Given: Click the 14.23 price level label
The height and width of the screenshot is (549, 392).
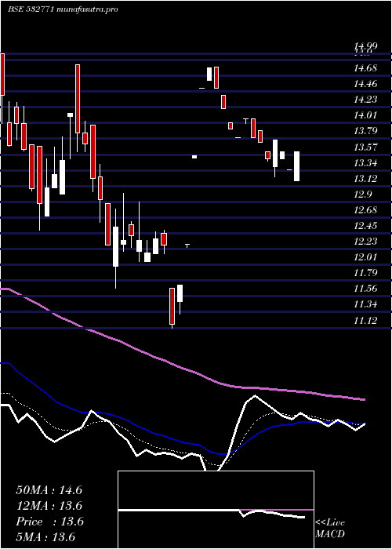Looking at the screenshot, I should tap(365, 100).
